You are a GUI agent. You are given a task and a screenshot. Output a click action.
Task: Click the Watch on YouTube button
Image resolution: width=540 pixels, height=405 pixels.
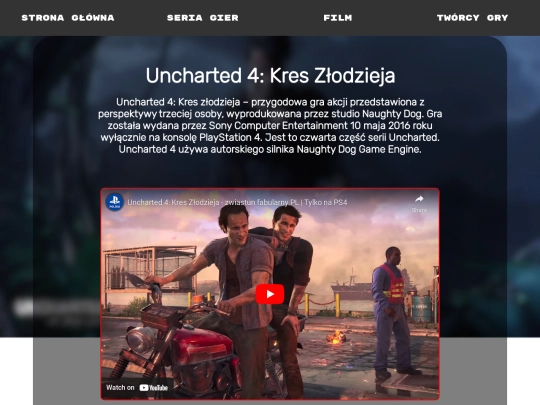(x=137, y=388)
